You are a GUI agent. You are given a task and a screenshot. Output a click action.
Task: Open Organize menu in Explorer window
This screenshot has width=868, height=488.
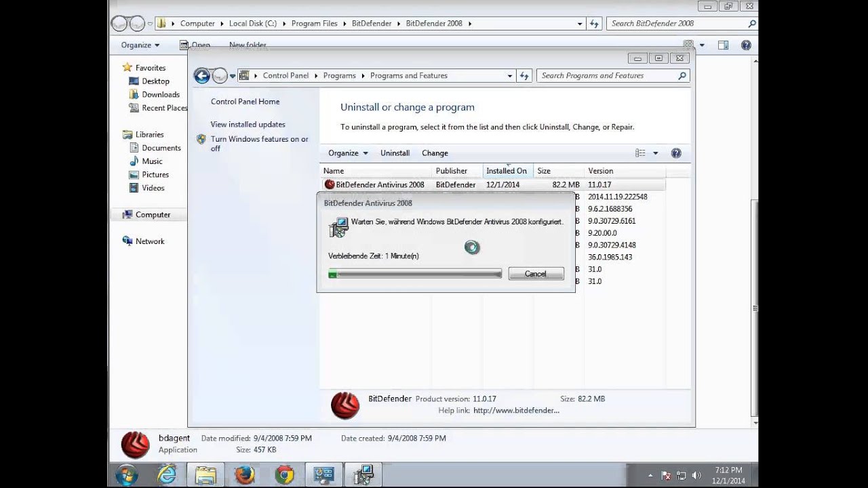(140, 45)
